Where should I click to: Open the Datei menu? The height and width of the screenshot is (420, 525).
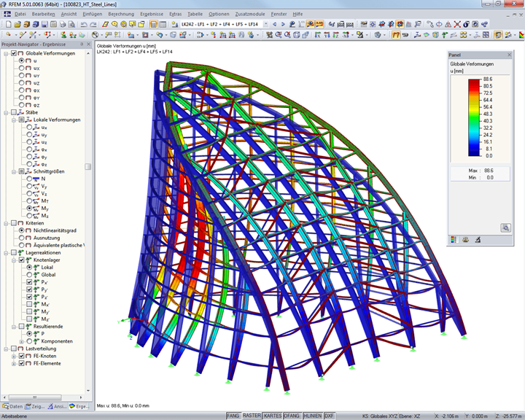[20, 14]
